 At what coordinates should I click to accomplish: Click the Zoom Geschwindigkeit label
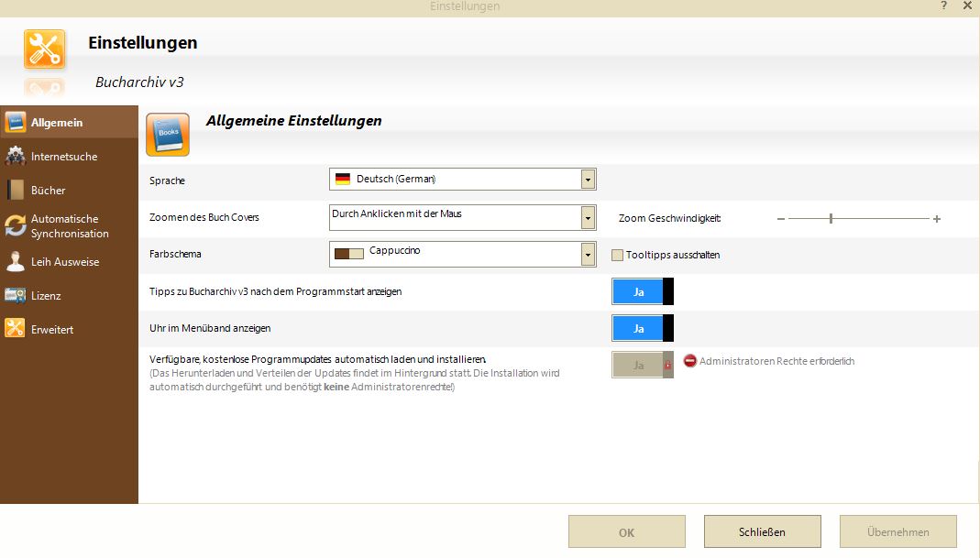click(669, 218)
